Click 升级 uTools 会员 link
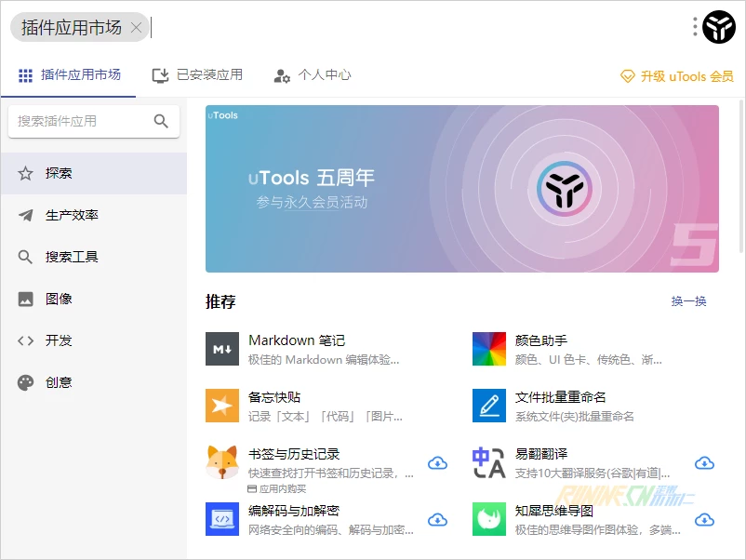746x560 pixels. (x=677, y=76)
